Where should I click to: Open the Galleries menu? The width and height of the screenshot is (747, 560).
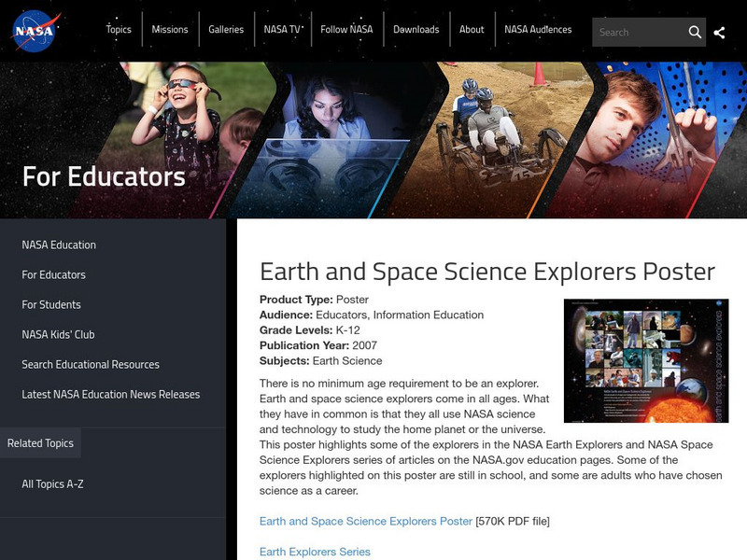226,30
